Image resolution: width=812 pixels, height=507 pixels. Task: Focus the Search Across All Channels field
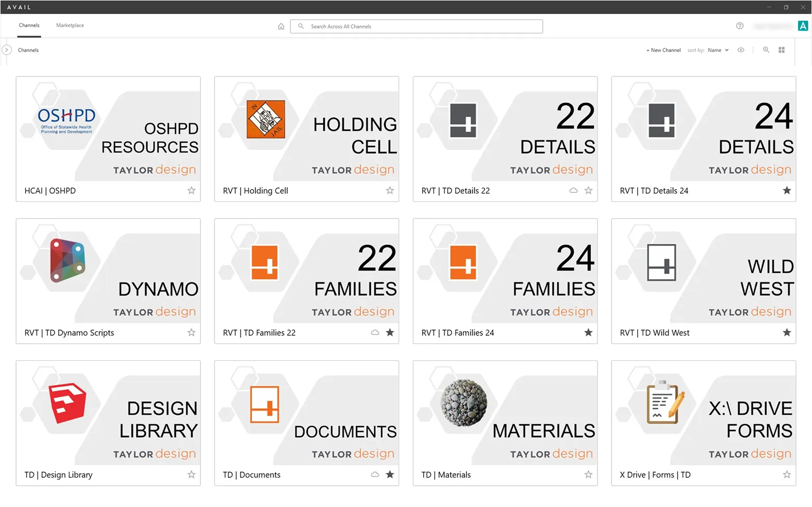coord(416,26)
